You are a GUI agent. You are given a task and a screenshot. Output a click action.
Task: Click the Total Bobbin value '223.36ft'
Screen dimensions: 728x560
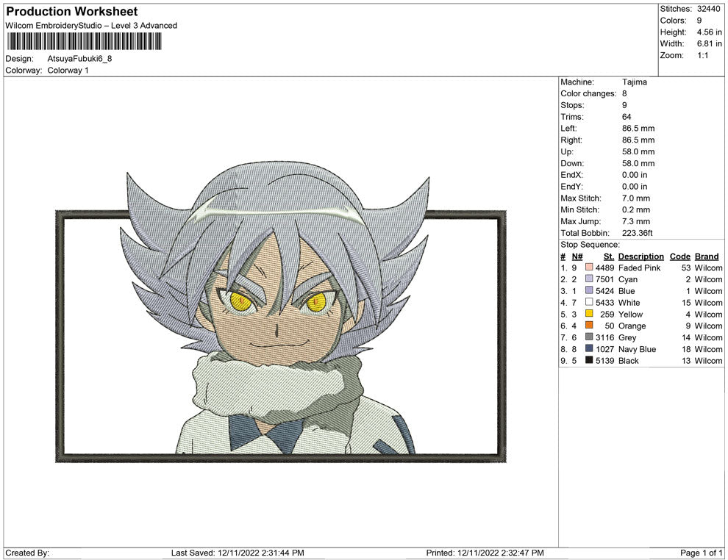point(638,233)
